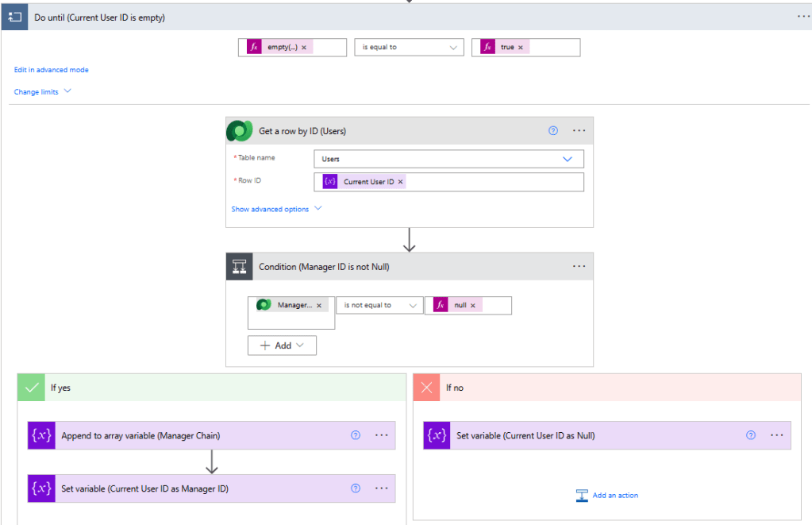Click the Row ID input field
812x525 pixels.
pyautogui.click(x=492, y=182)
